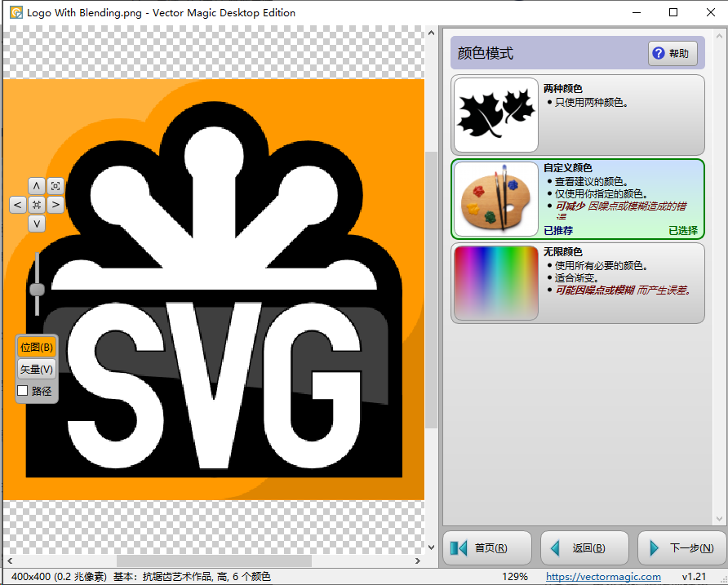
Task: Open the 帮助 help button
Action: coord(673,53)
